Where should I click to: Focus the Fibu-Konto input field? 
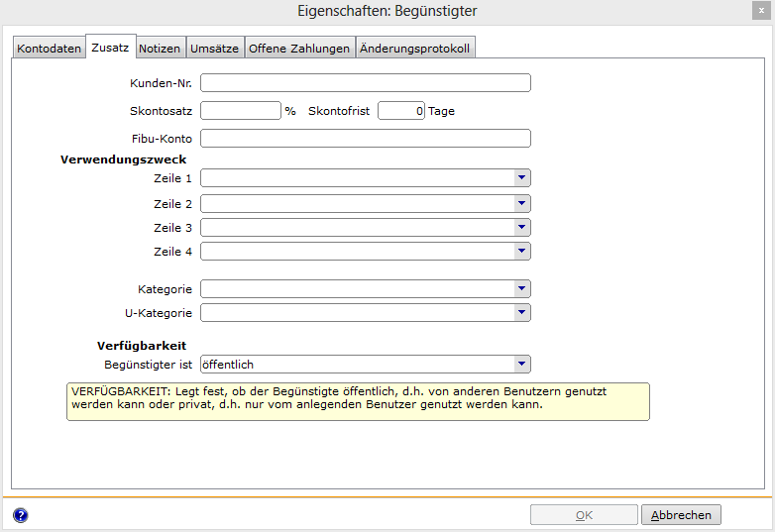point(366,139)
